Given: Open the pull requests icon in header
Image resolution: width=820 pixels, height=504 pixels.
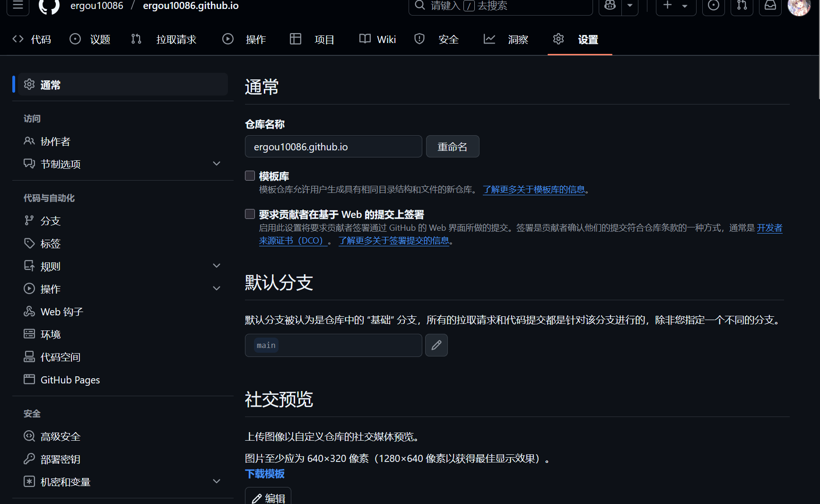Looking at the screenshot, I should (x=742, y=6).
